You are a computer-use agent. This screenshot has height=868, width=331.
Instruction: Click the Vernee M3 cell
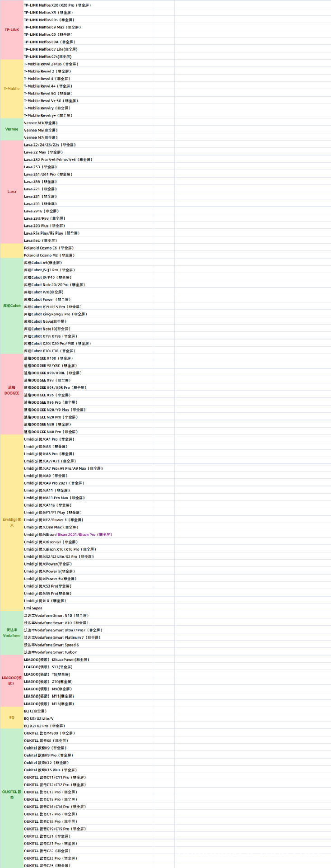tap(88, 123)
